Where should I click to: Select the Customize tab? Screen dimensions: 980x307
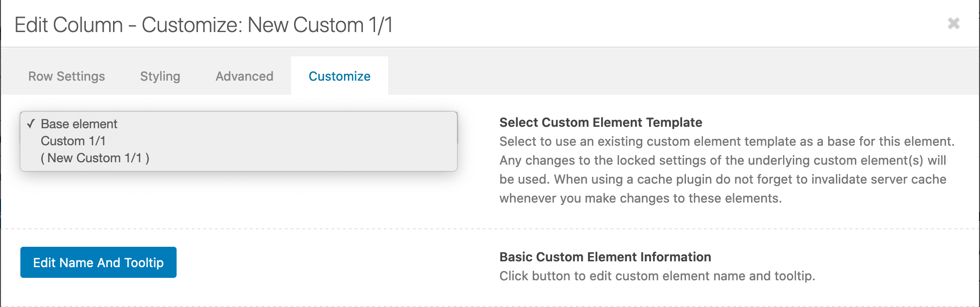[340, 76]
